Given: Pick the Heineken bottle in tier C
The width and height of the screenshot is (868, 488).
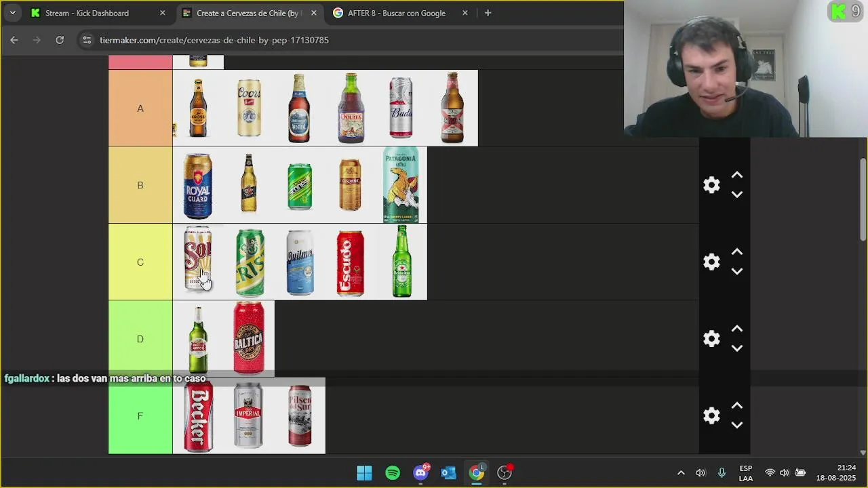Looking at the screenshot, I should click(x=402, y=262).
